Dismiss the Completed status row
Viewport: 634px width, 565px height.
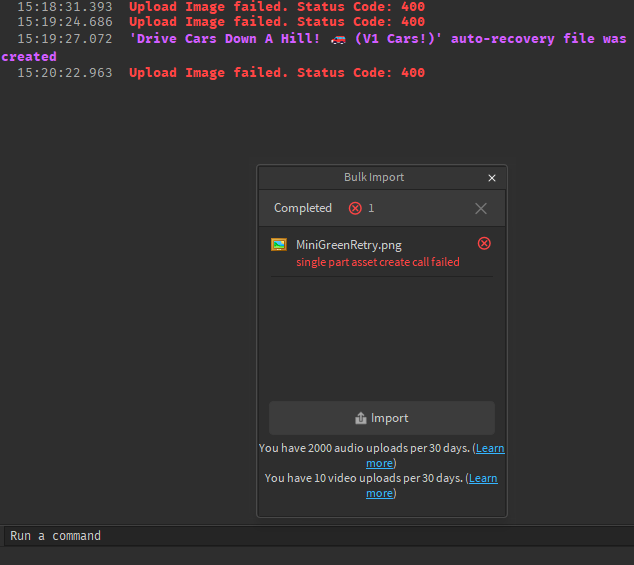click(x=481, y=208)
